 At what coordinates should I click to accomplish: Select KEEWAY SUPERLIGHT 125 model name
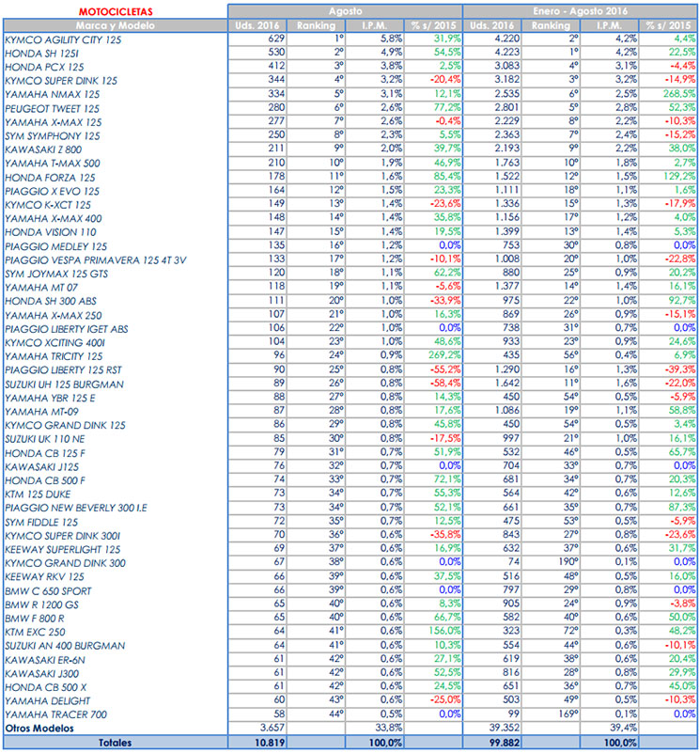click(62, 549)
